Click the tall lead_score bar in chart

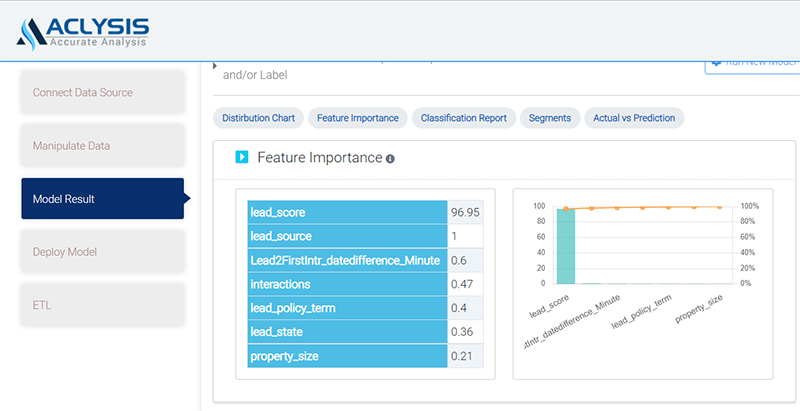tap(565, 245)
